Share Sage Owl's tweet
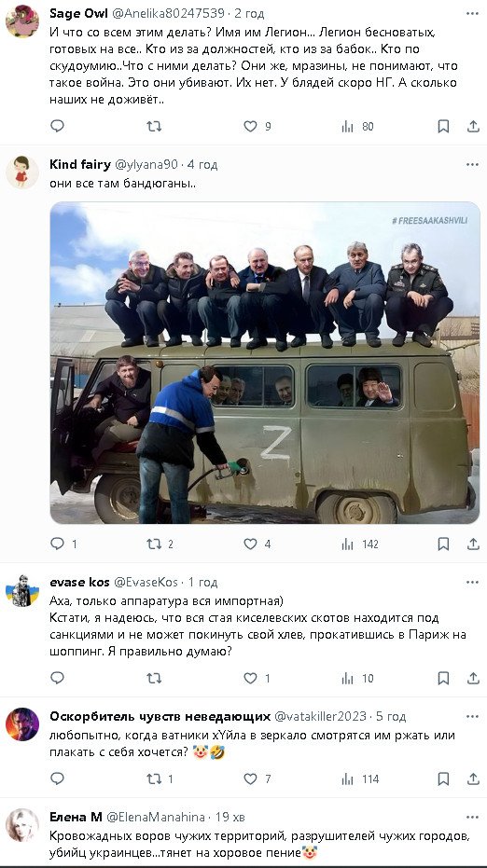This screenshot has width=487, height=868. coord(473,126)
